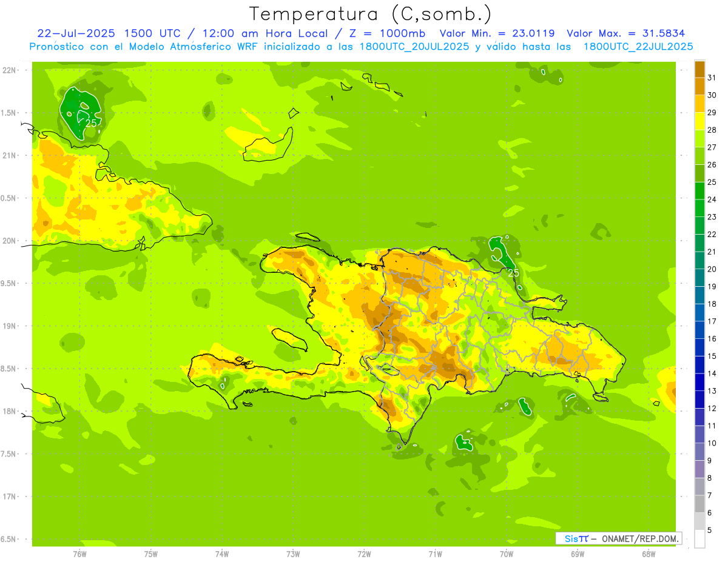Click the "73W" longitude axis label
Image resolution: width=728 pixels, height=562 pixels.
293,554
